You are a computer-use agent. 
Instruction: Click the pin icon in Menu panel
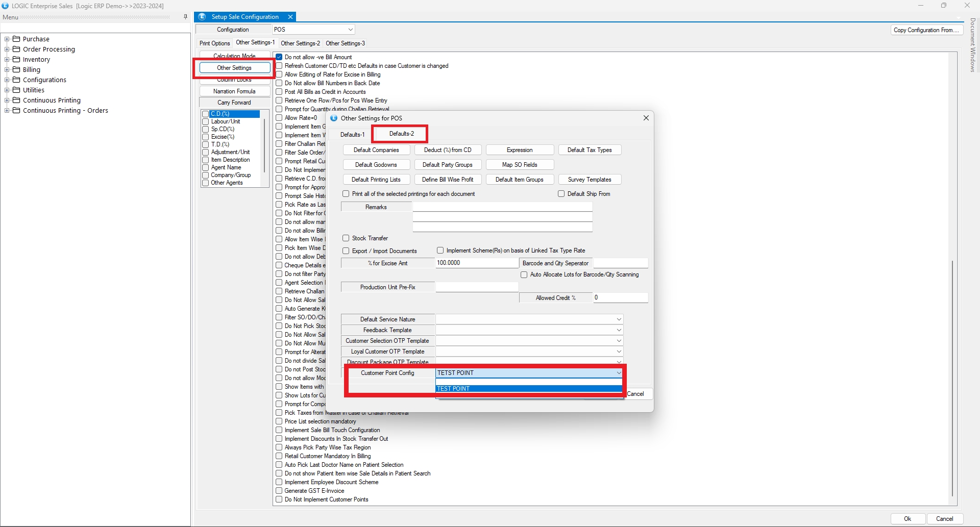(185, 17)
